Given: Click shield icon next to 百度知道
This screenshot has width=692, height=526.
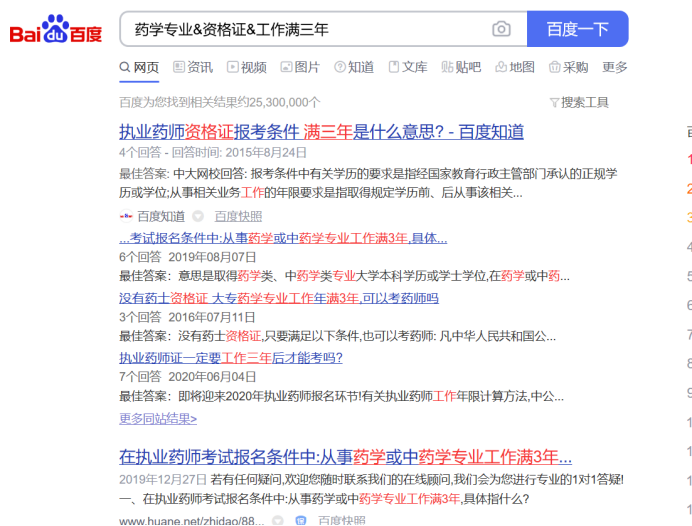Looking at the screenshot, I should pos(198,216).
